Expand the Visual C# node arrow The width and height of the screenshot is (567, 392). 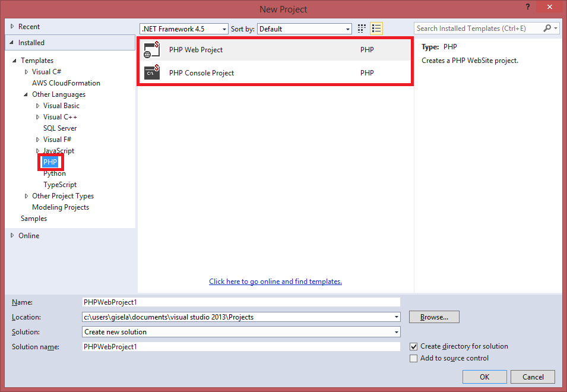26,72
